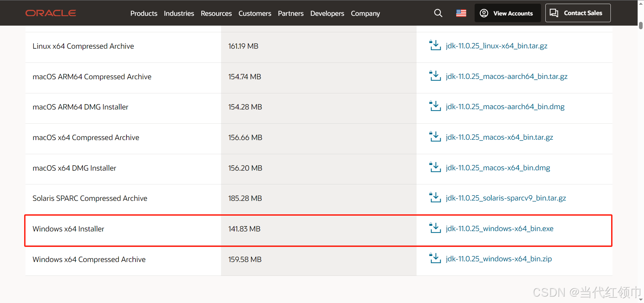Click download icon for macos-x64 tar.gz
This screenshot has height=303, width=644.
435,137
